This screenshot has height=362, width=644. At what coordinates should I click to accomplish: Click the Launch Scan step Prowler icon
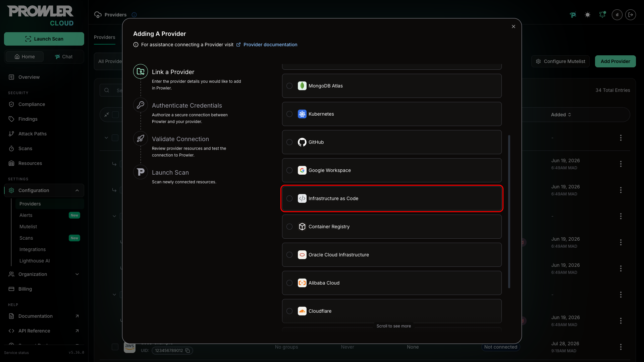(x=141, y=172)
